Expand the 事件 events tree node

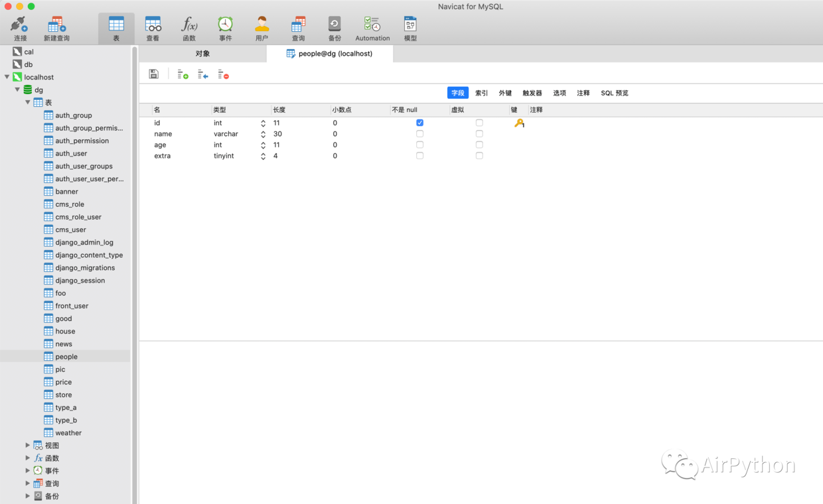point(28,470)
